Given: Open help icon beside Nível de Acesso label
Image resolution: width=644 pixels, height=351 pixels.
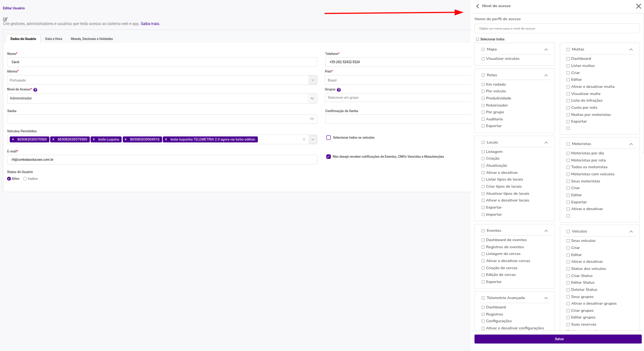Looking at the screenshot, I should pyautogui.click(x=35, y=90).
